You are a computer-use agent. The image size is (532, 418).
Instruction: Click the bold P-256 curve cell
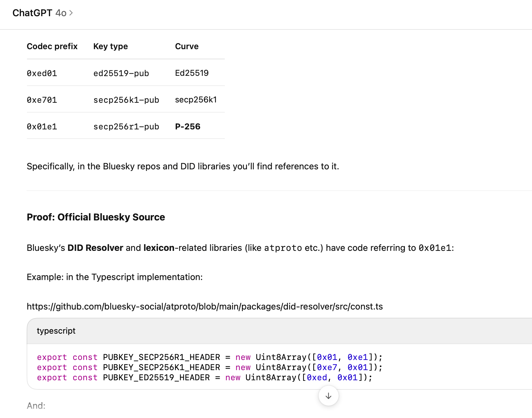tap(187, 127)
